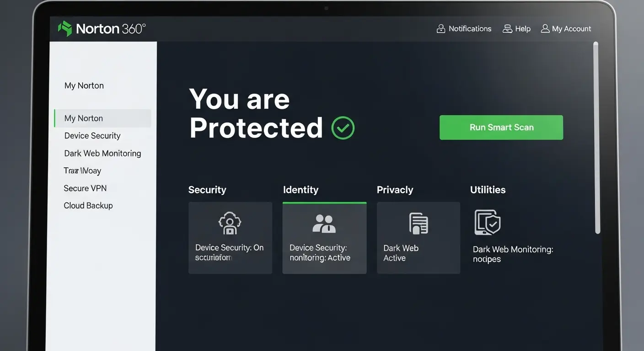Open the My Account person icon
This screenshot has height=351, width=644.
pos(545,29)
